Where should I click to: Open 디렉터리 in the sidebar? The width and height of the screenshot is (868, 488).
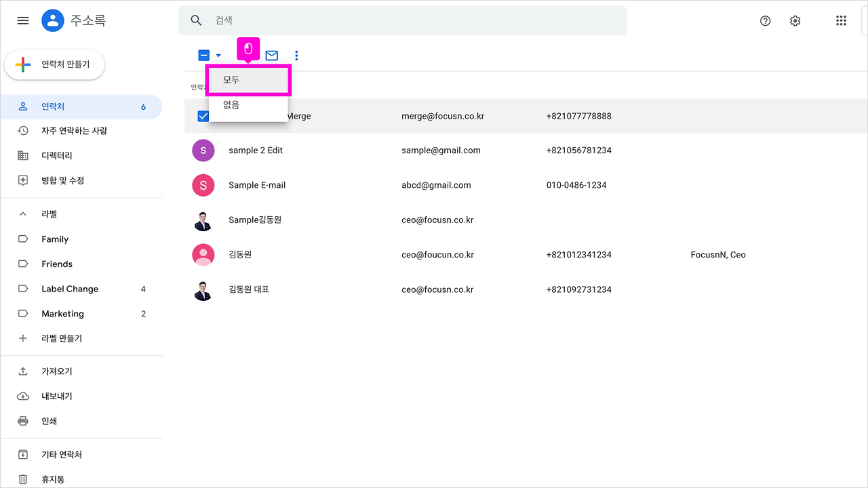coord(81,155)
